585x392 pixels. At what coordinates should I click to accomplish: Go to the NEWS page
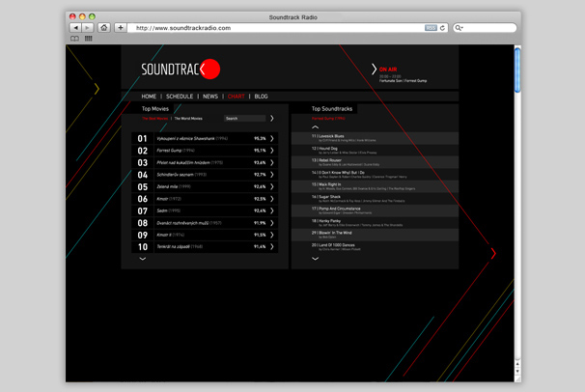209,97
